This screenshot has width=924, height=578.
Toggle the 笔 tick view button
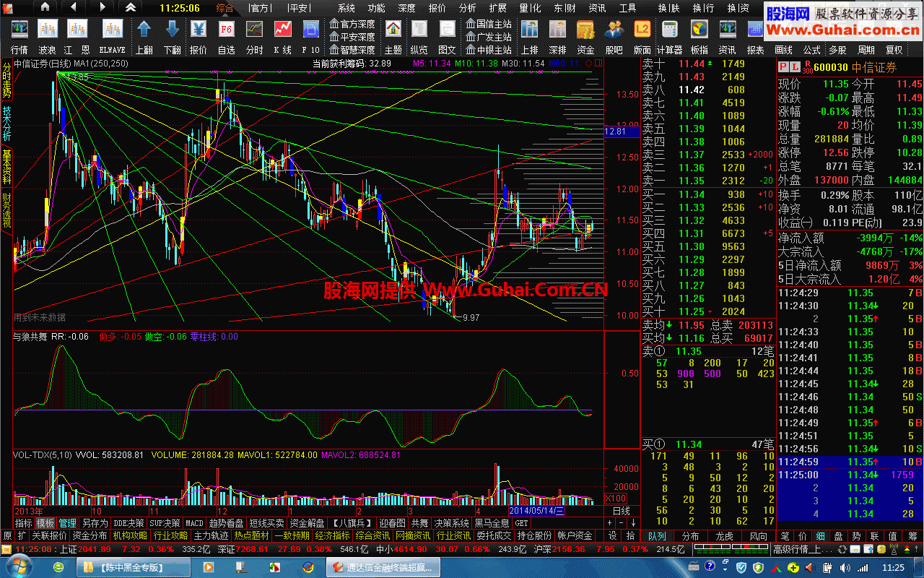point(785,536)
